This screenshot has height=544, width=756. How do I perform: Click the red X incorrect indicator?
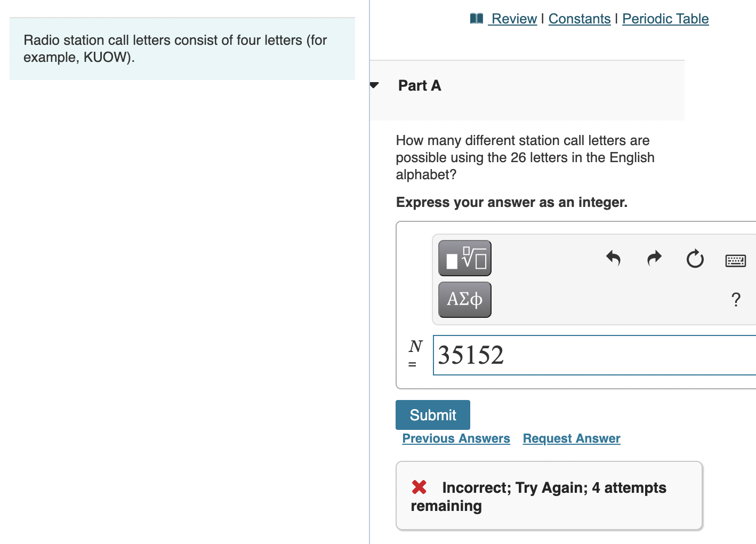[x=419, y=487]
